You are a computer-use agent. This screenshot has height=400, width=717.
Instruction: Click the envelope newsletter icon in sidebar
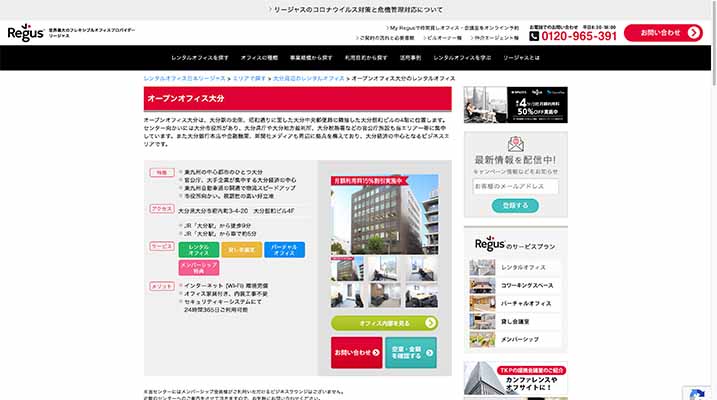[x=516, y=142]
